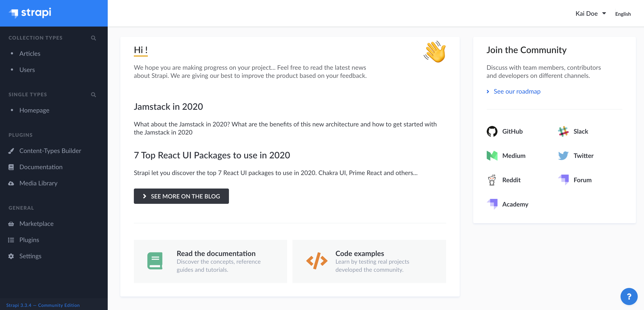Open the Content-Types Builder plugin
The height and width of the screenshot is (310, 644).
click(x=50, y=151)
